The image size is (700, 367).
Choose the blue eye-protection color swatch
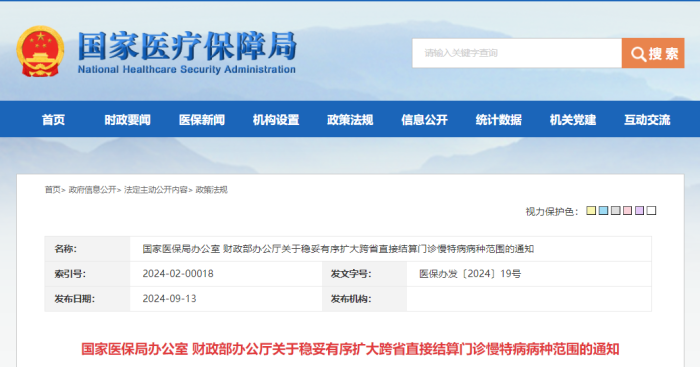(x=603, y=210)
